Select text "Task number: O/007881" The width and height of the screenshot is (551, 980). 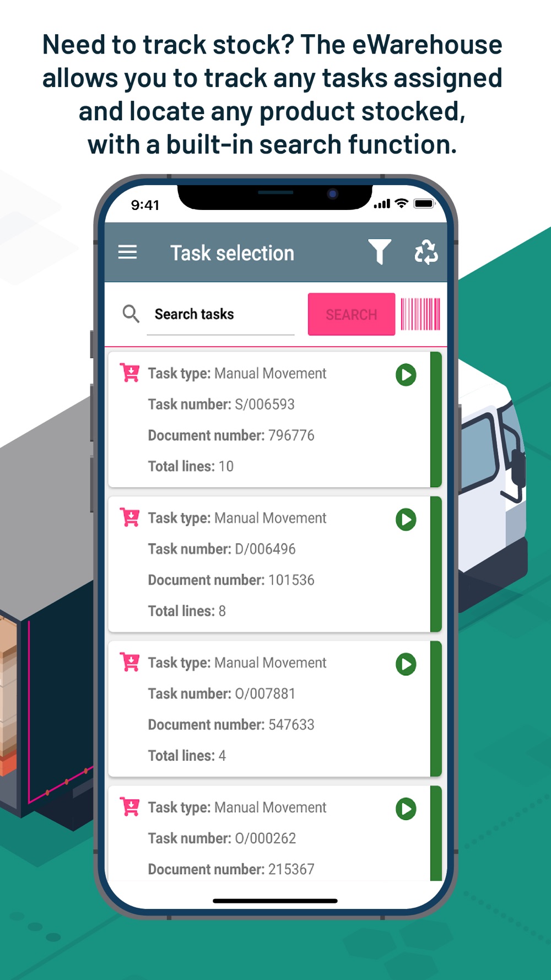click(x=222, y=693)
